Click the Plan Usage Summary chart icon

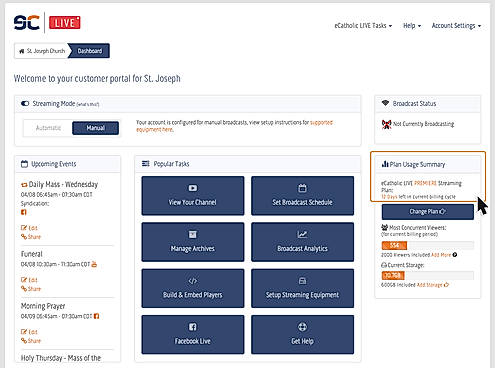[x=385, y=164]
